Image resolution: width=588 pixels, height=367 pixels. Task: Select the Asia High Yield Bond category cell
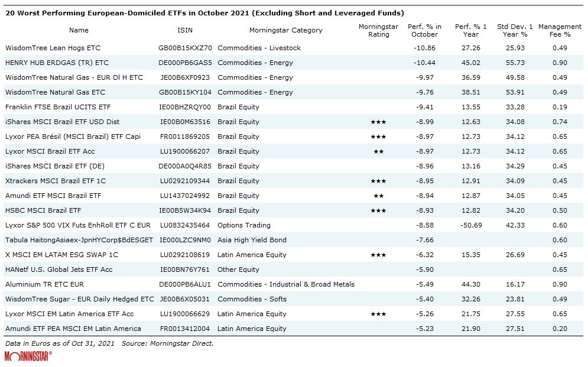[x=252, y=240]
